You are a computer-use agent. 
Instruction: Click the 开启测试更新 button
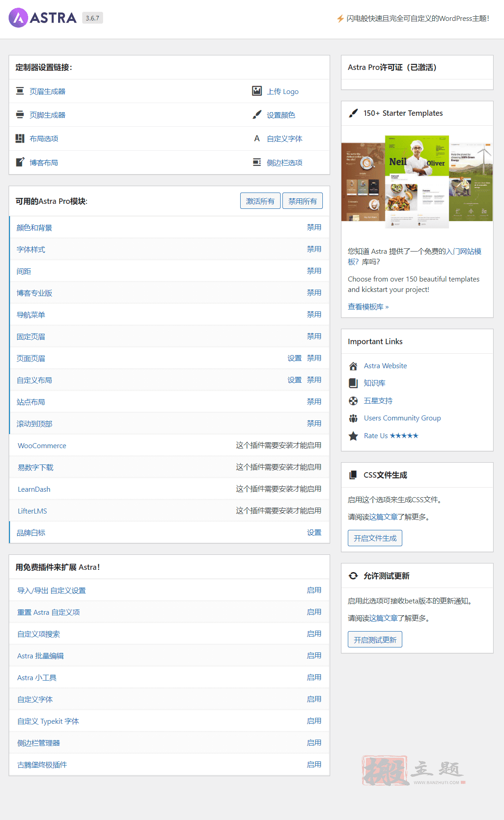click(x=375, y=639)
